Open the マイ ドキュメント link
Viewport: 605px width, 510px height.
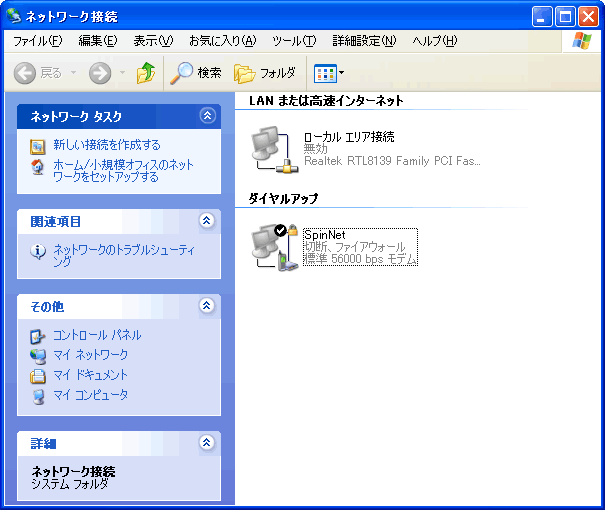click(x=90, y=375)
